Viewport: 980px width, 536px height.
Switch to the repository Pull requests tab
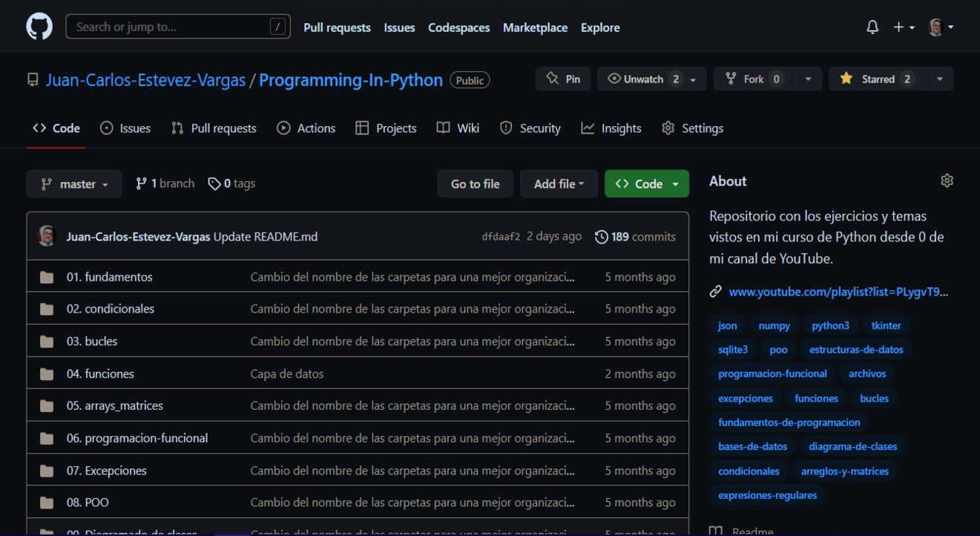click(x=214, y=128)
